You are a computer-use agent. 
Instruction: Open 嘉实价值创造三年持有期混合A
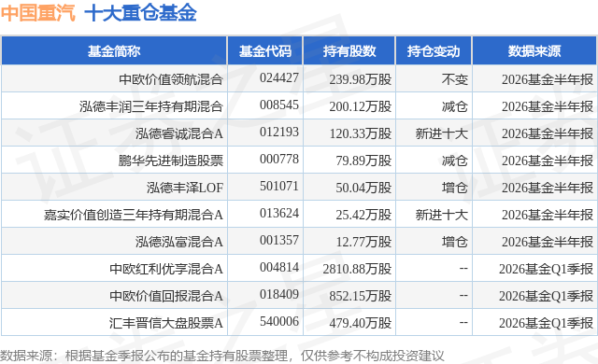coord(133,215)
